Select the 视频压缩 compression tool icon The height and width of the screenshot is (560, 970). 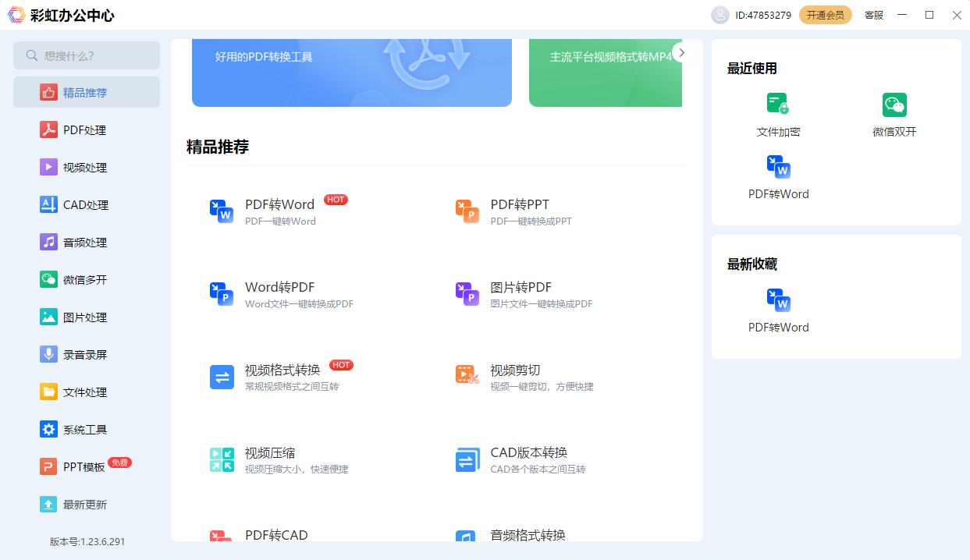click(222, 459)
